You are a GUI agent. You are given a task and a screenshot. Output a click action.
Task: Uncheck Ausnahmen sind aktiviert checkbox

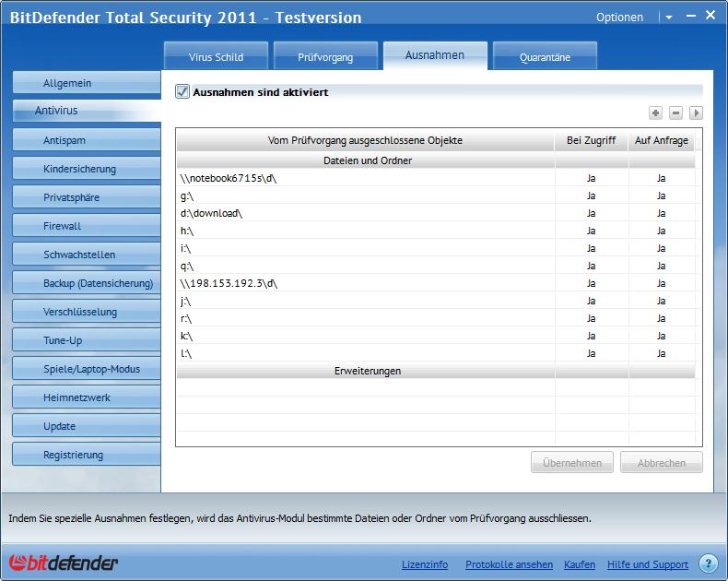coord(182,91)
